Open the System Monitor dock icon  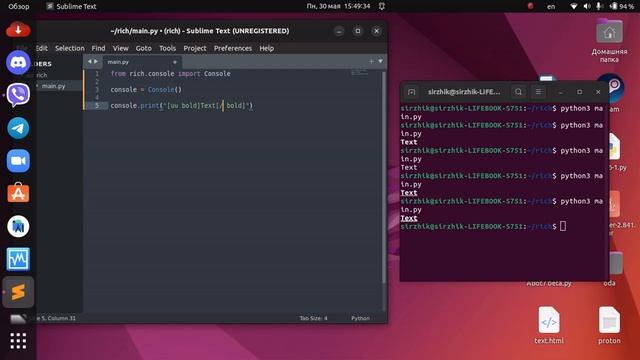(x=18, y=259)
